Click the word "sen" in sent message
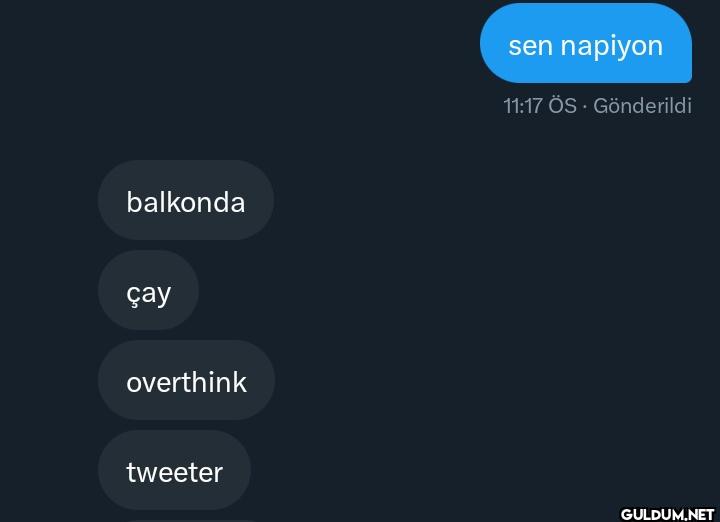Image resolution: width=720 pixels, height=522 pixels. coord(530,46)
